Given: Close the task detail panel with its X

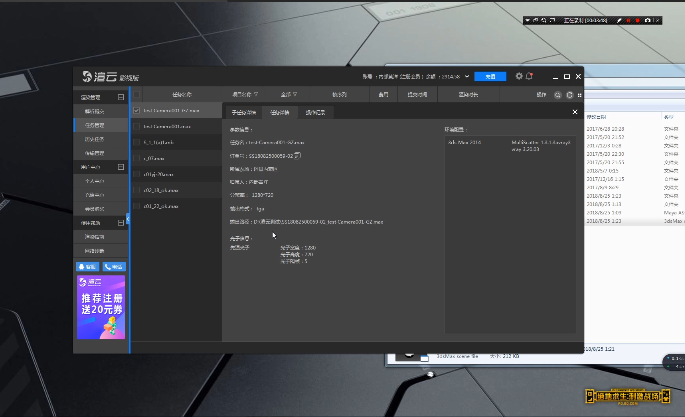Looking at the screenshot, I should coord(575,112).
